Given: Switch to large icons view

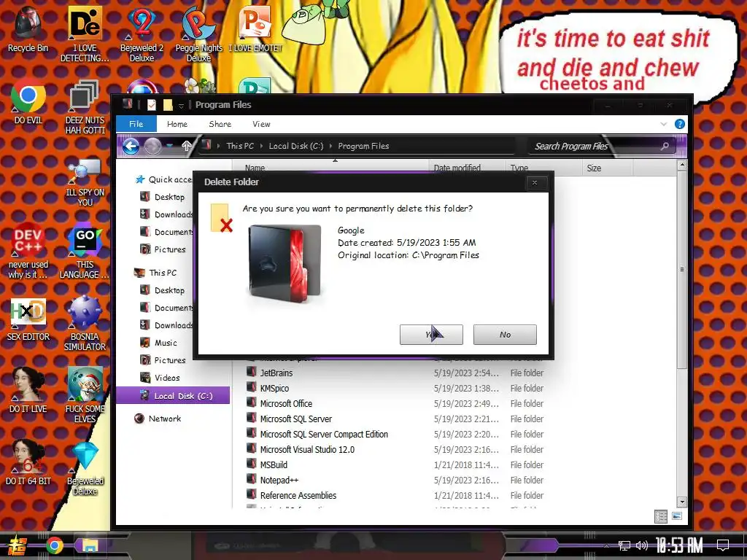Looking at the screenshot, I should [x=676, y=516].
